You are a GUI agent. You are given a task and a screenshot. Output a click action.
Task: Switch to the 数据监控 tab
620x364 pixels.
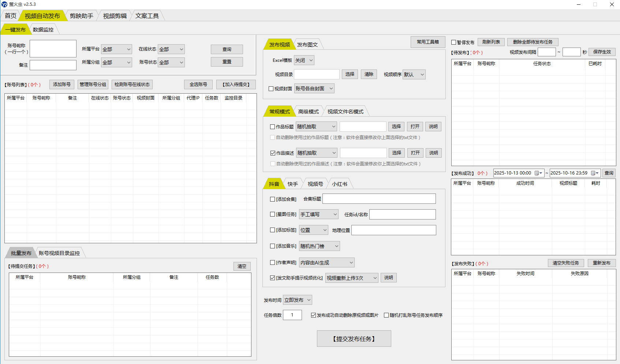(43, 30)
